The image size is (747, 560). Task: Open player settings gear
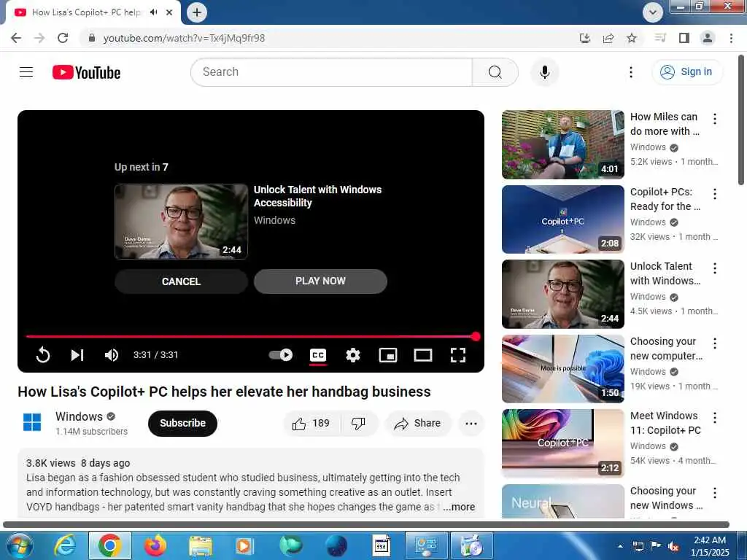click(x=353, y=355)
